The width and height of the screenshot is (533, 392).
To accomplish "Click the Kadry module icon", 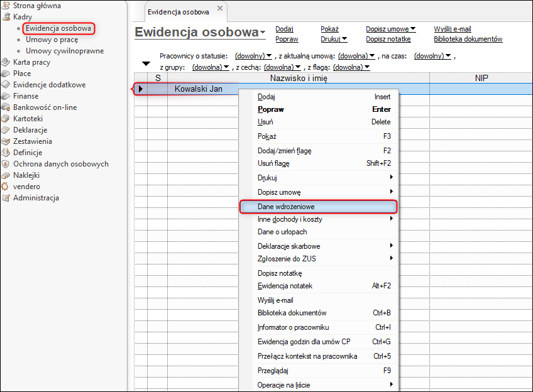I will pos(6,16).
